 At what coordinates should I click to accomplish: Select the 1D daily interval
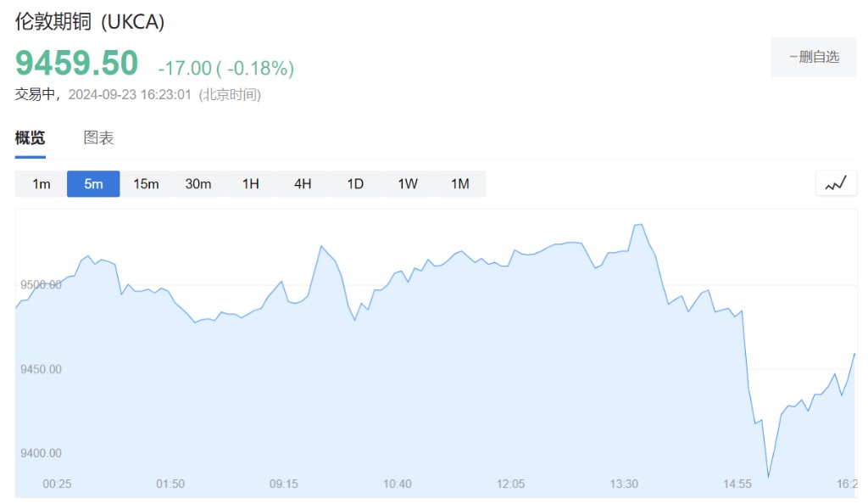point(355,184)
